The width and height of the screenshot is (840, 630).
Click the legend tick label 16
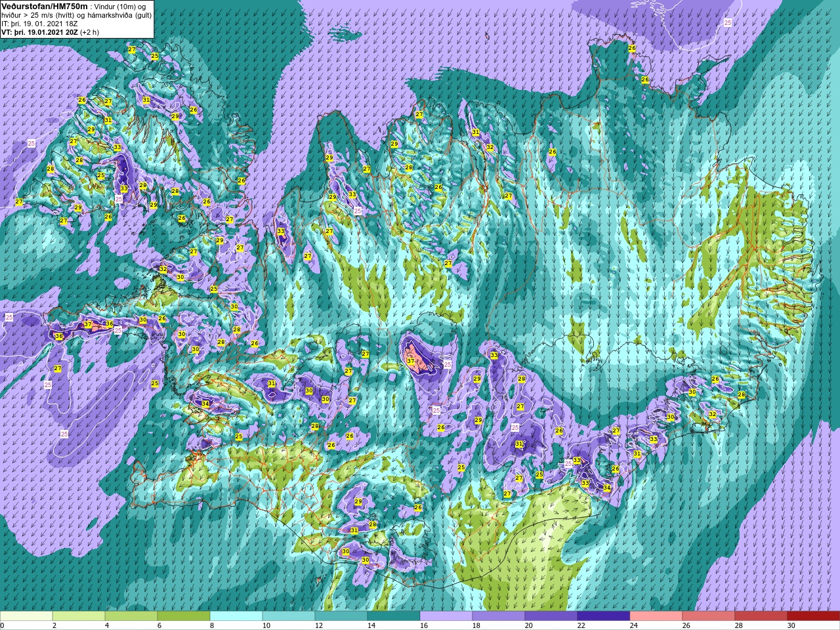pyautogui.click(x=423, y=625)
